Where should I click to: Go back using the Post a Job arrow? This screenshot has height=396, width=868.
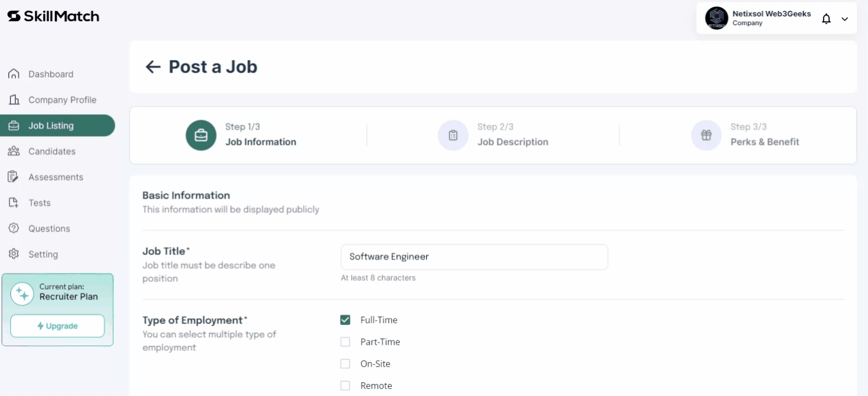coord(153,67)
